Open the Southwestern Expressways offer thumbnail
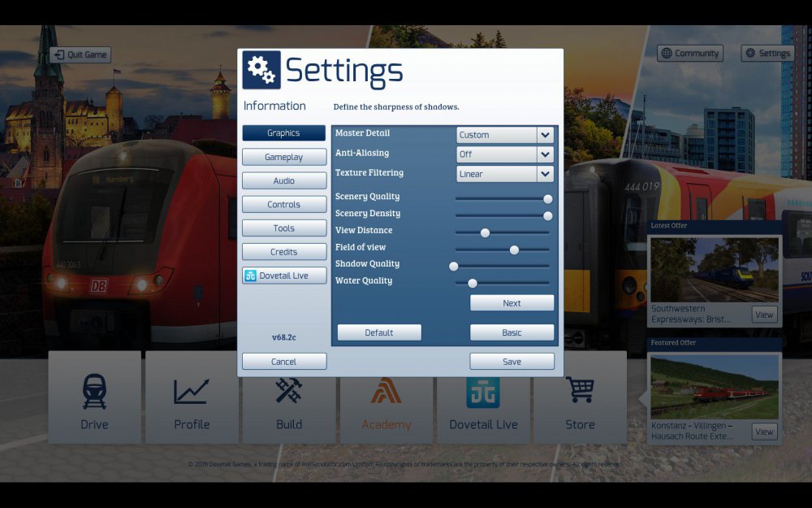812x508 pixels. (x=714, y=270)
